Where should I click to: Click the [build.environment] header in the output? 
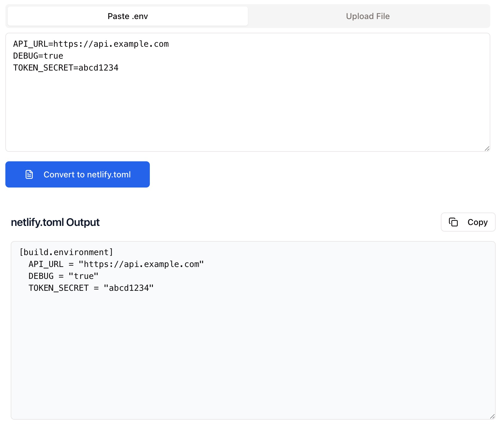66,252
